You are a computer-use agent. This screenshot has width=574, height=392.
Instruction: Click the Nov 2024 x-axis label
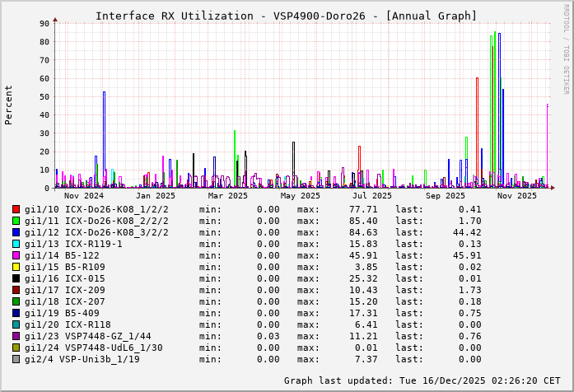[x=83, y=196]
